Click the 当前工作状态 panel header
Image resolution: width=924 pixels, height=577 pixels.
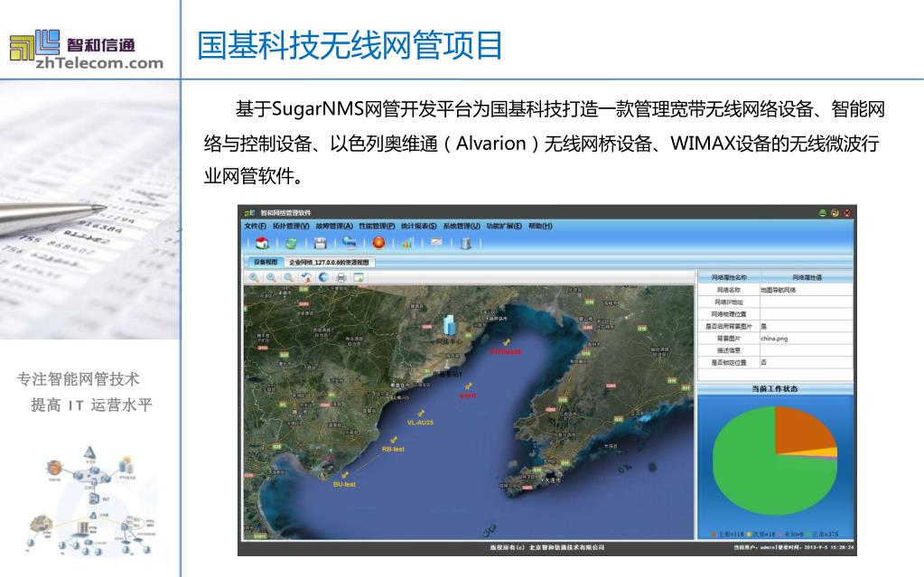point(775,389)
